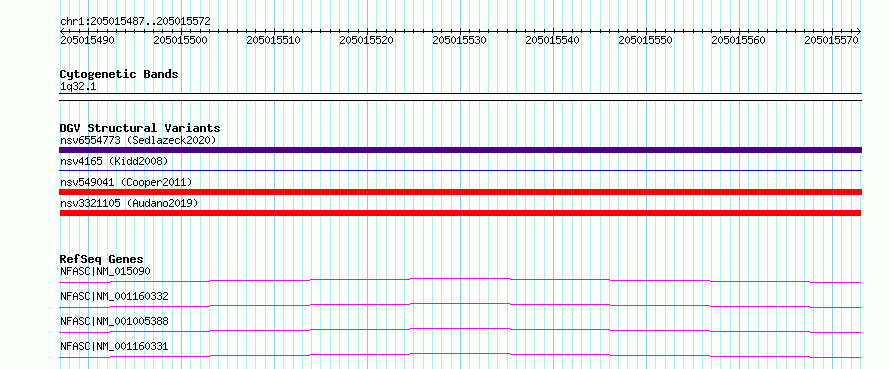Click the chr1:205015487..205015572 region label
Screen dimensions: 890x369
(x=135, y=21)
